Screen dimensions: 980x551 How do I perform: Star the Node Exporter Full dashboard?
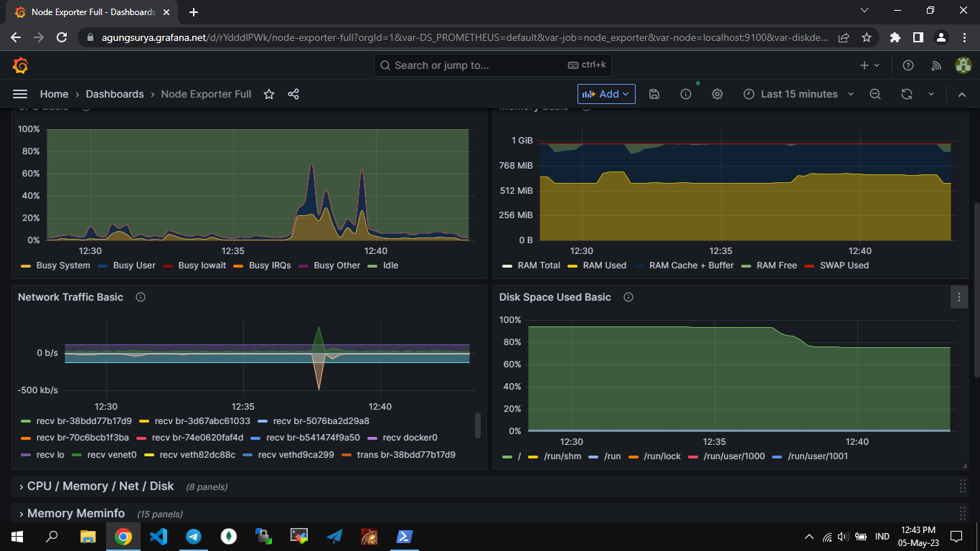(269, 94)
